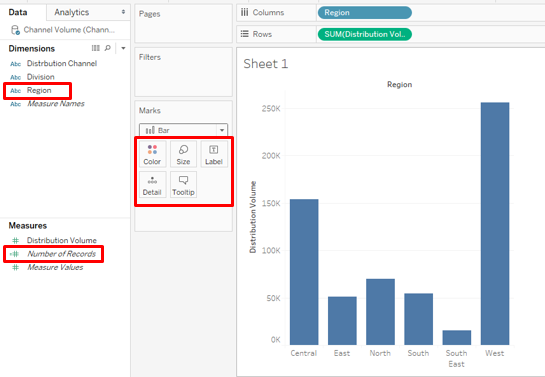Image resolution: width=545 pixels, height=377 pixels.
Task: Click the Dimensions search magnifier icon
Action: click(108, 48)
